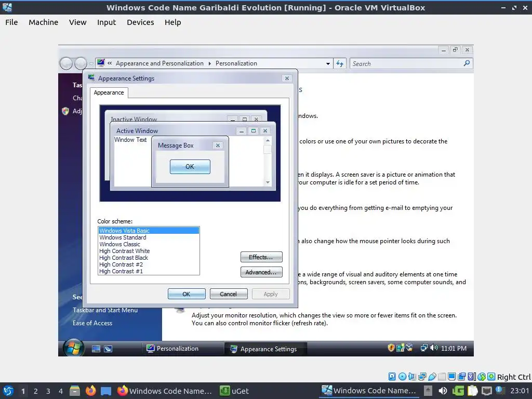Screen dimensions: 532x399
Task: Click VirtualBox network indicator icon
Action: pyautogui.click(x=422, y=376)
